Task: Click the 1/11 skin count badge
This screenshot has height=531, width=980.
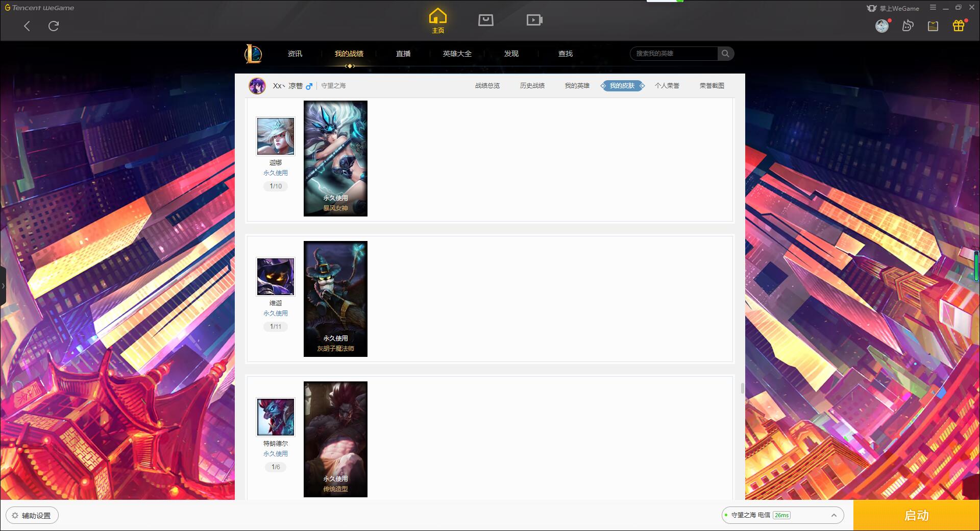Action: (276, 327)
